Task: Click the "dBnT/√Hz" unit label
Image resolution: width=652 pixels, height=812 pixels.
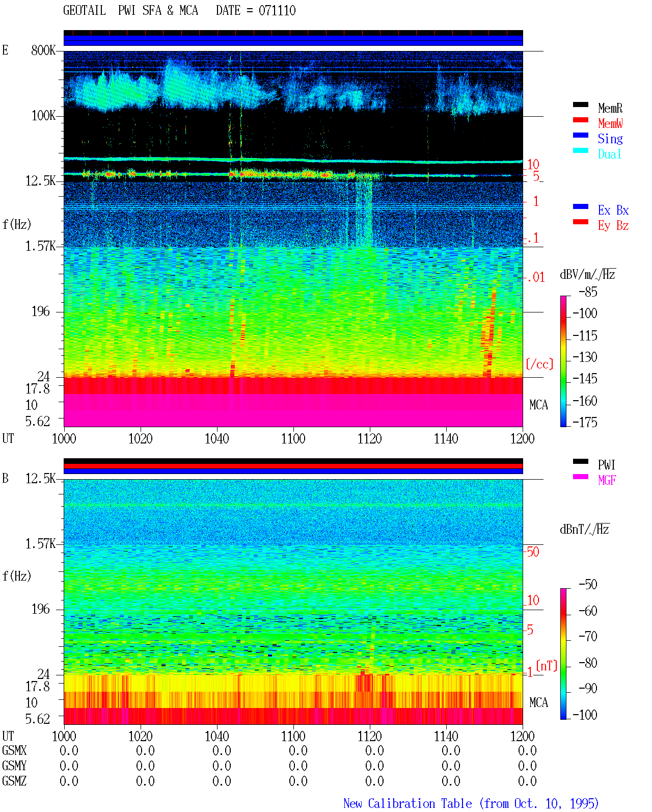Action: pyautogui.click(x=585, y=529)
